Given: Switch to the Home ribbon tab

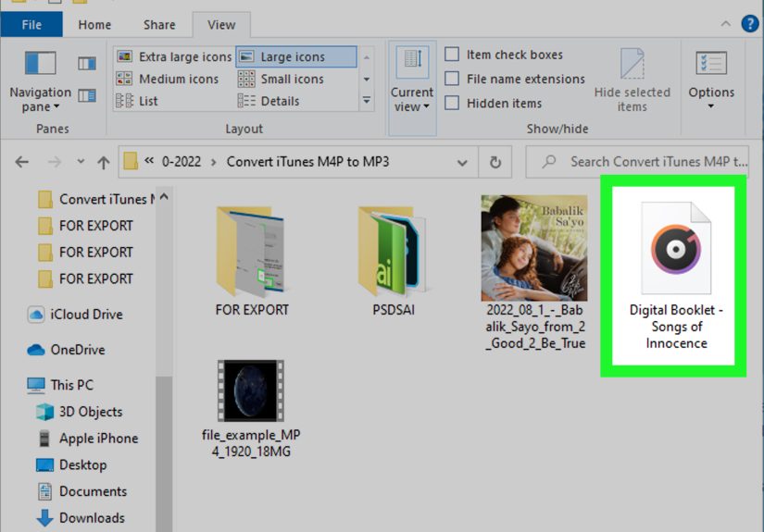Looking at the screenshot, I should (x=94, y=25).
